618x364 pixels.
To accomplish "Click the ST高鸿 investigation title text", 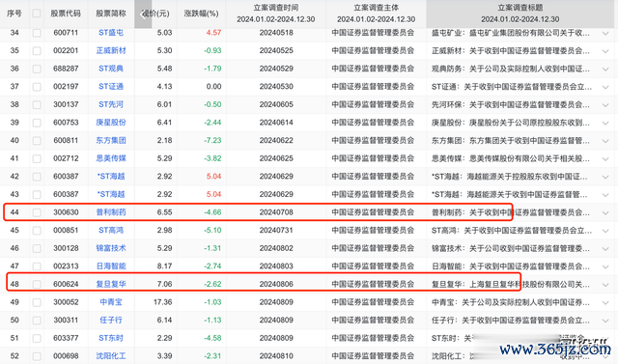I will point(512,231).
